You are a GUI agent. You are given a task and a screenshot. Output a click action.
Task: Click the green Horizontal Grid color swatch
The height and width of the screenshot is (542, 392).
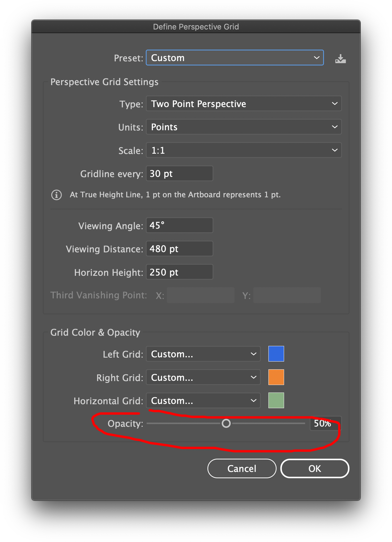(x=276, y=400)
